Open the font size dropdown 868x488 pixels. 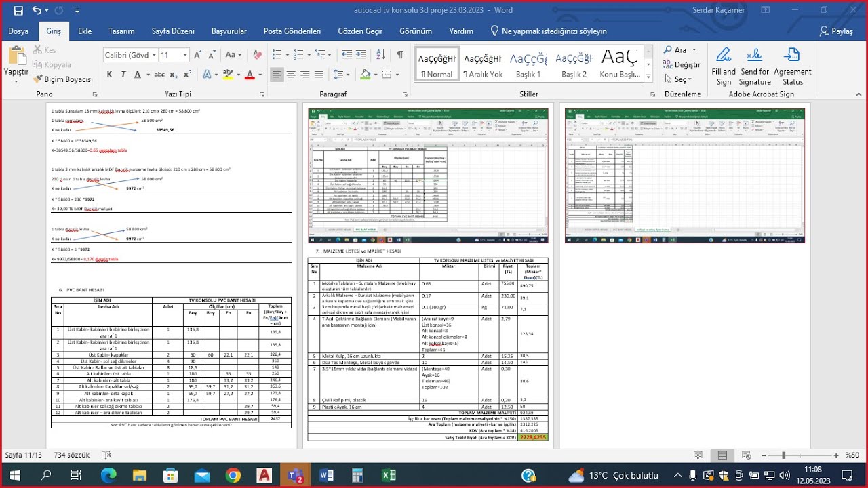coord(184,55)
